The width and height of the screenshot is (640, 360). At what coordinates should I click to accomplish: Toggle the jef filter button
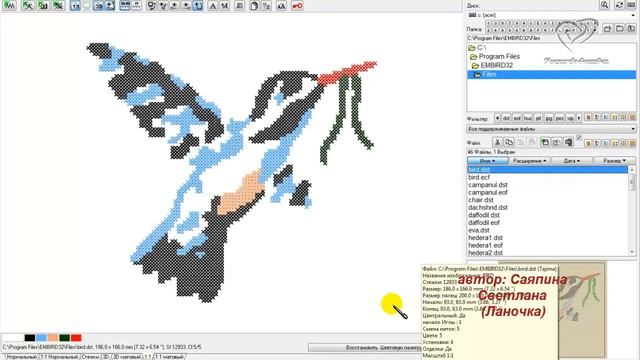point(538,118)
